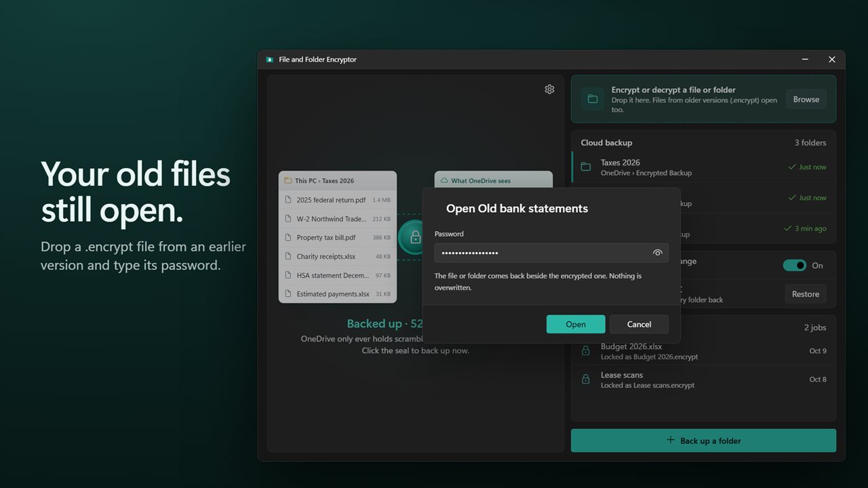This screenshot has width=868, height=488.
Task: Click the folder icon beside Taxes 2026 backup
Action: point(586,167)
